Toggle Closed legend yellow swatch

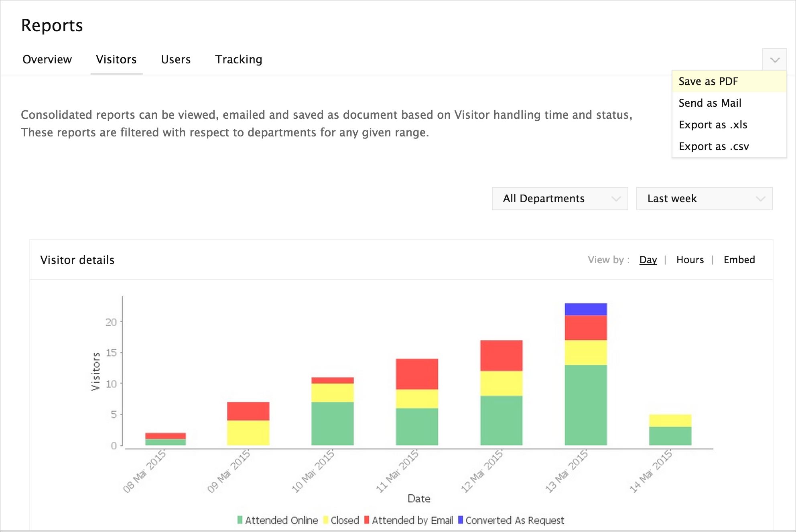326,520
